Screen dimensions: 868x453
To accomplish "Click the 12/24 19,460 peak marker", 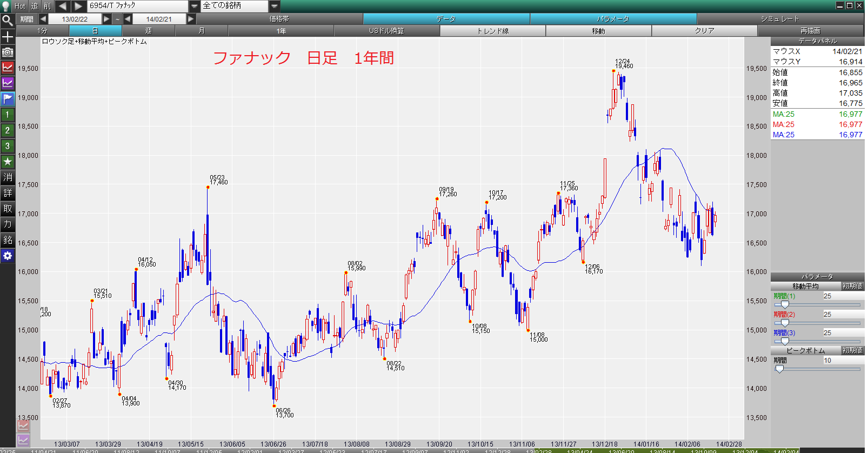I will 614,71.
